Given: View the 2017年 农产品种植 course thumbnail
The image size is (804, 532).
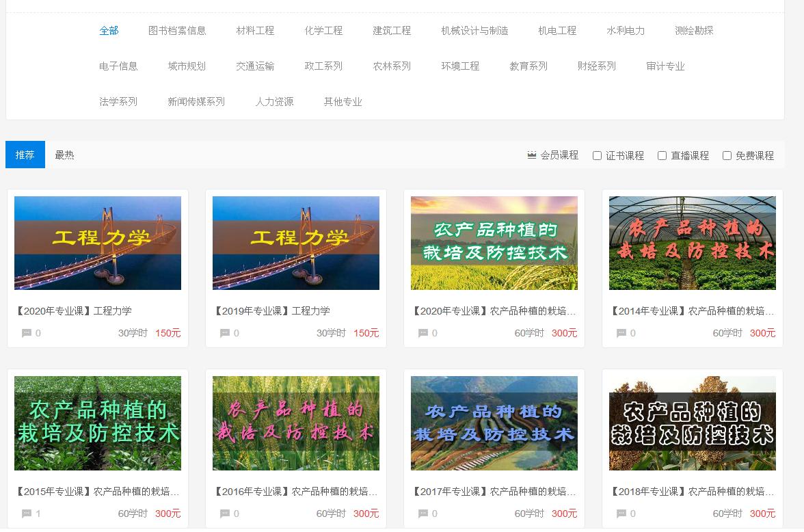Looking at the screenshot, I should pos(494,423).
